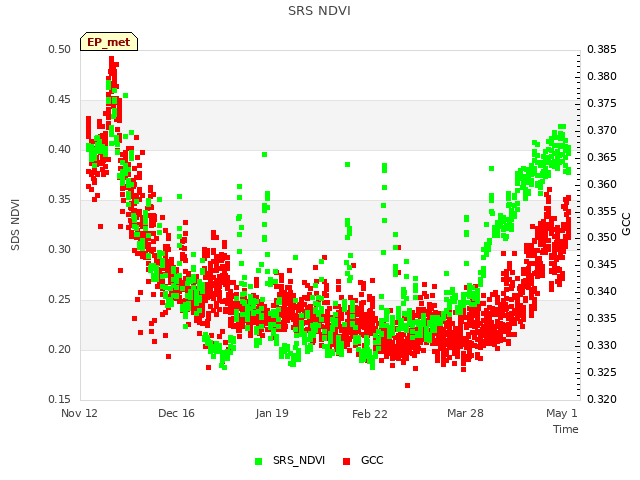This screenshot has width=640, height=480.
Task: Click the 0.340 right axis value
Action: click(x=602, y=291)
